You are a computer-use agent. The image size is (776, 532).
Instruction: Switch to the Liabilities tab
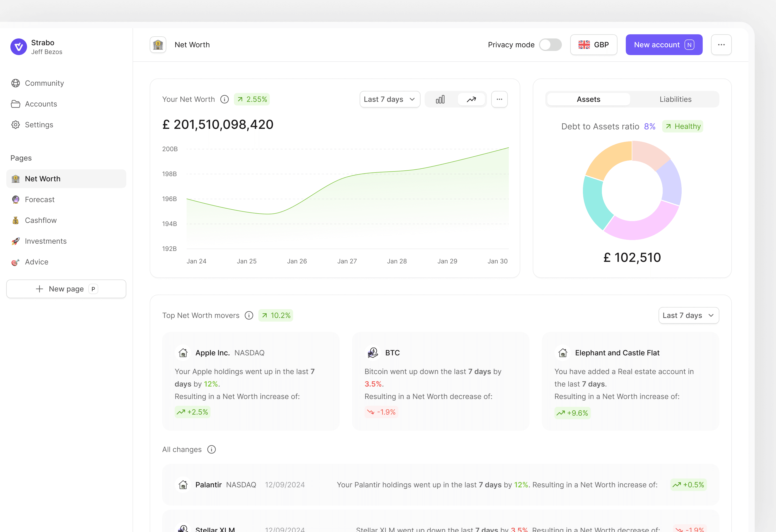click(675, 99)
